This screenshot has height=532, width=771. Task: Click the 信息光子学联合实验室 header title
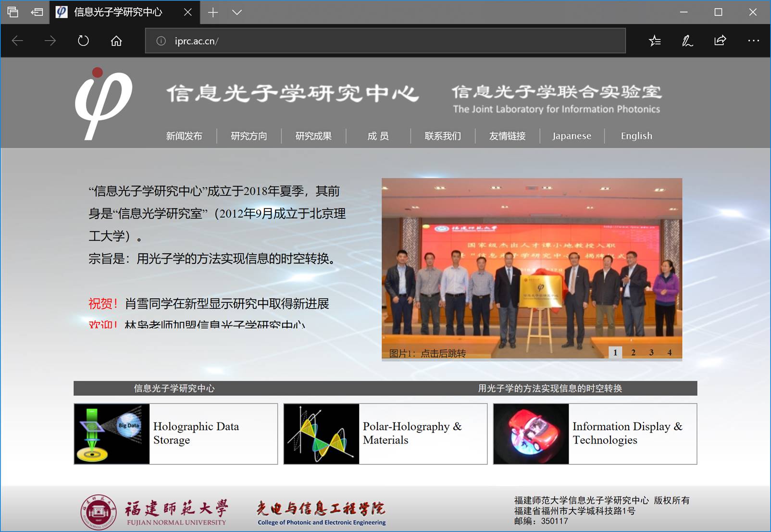(557, 92)
